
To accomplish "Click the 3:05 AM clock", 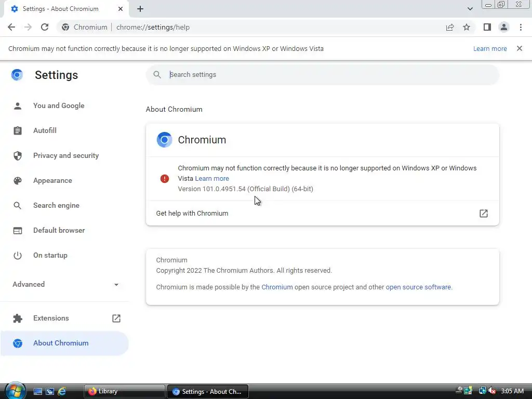I will tap(512, 391).
